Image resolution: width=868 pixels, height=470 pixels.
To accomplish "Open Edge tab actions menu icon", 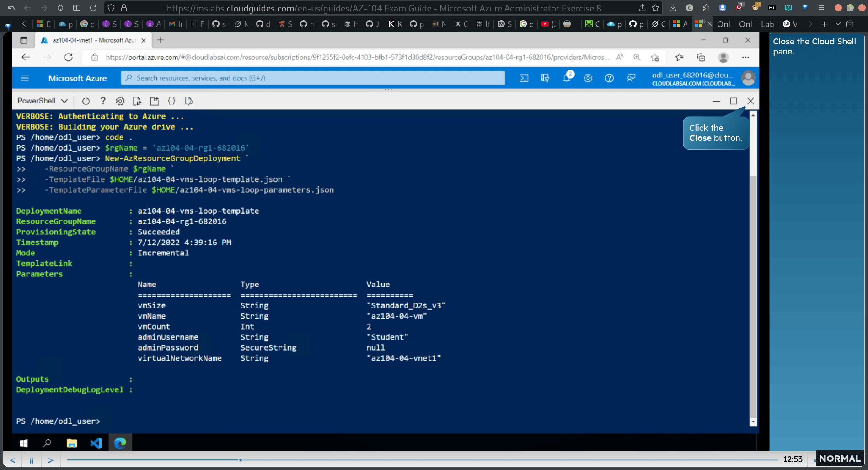I will click(x=24, y=40).
